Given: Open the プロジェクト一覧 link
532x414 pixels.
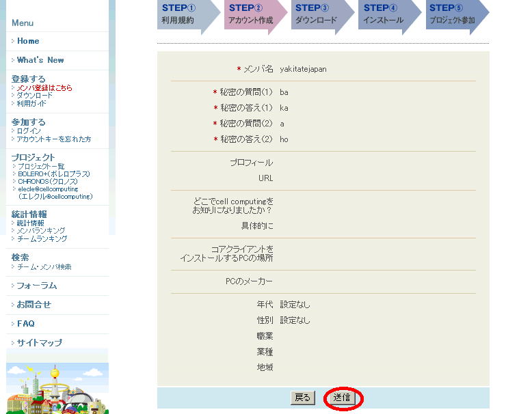Looking at the screenshot, I should [x=41, y=166].
